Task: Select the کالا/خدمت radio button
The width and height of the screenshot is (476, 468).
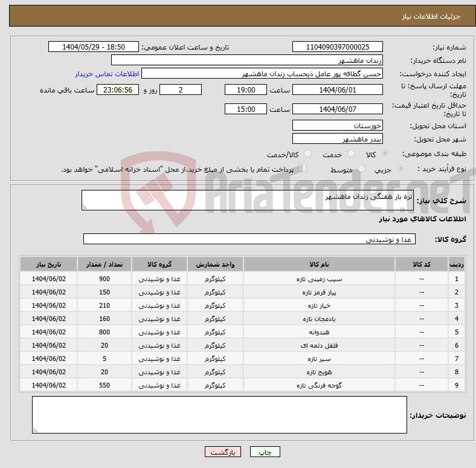Action: pyautogui.click(x=308, y=154)
